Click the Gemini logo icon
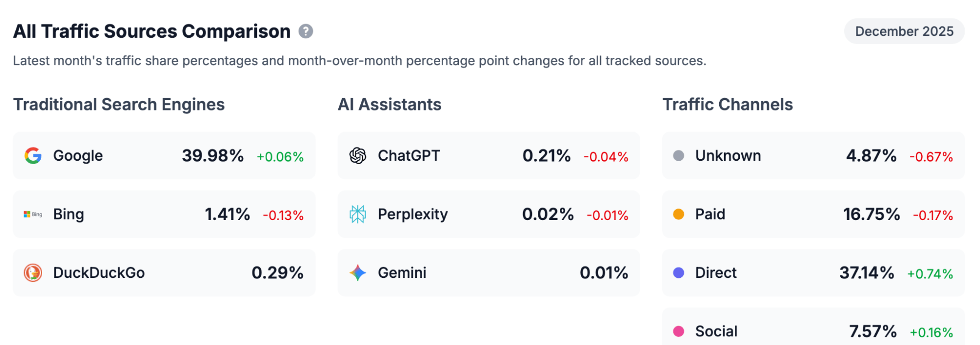Viewport: 980px width, 345px height. pos(357,273)
